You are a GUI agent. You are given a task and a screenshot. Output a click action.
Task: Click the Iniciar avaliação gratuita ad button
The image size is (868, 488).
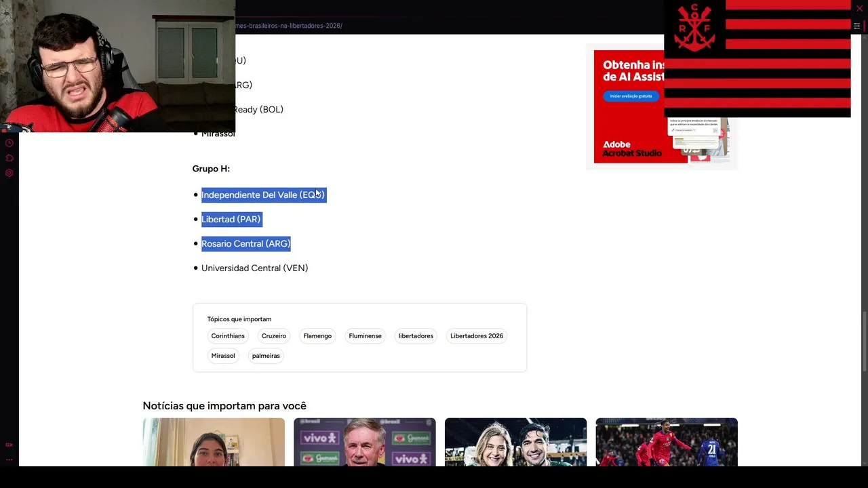click(x=631, y=96)
